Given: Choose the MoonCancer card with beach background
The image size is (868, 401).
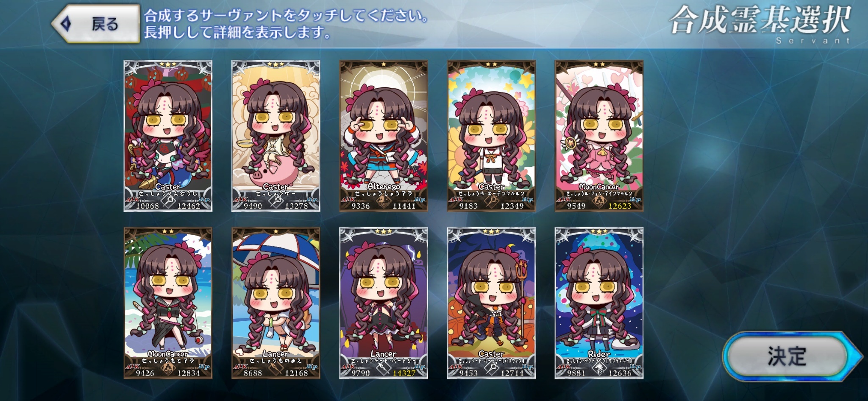Looking at the screenshot, I should point(168,303).
